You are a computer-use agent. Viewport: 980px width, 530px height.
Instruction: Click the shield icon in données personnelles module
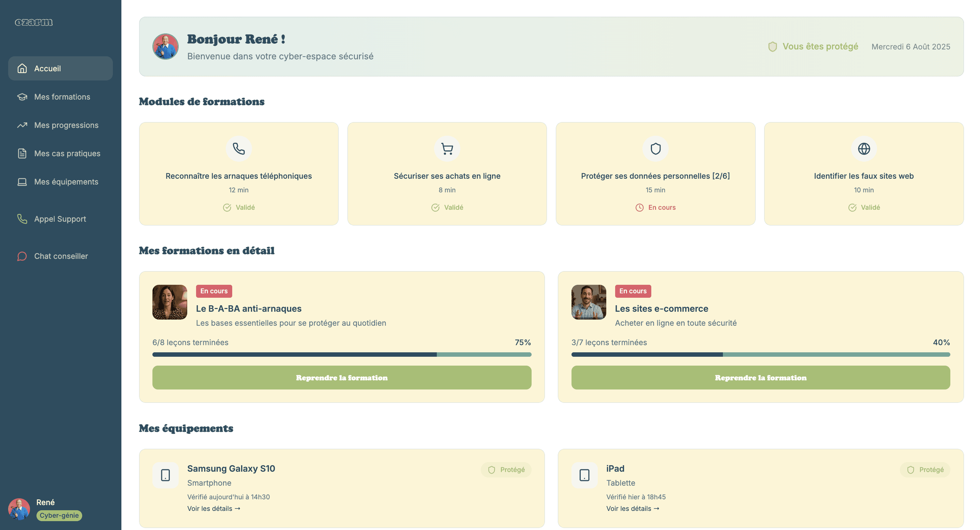tap(655, 149)
